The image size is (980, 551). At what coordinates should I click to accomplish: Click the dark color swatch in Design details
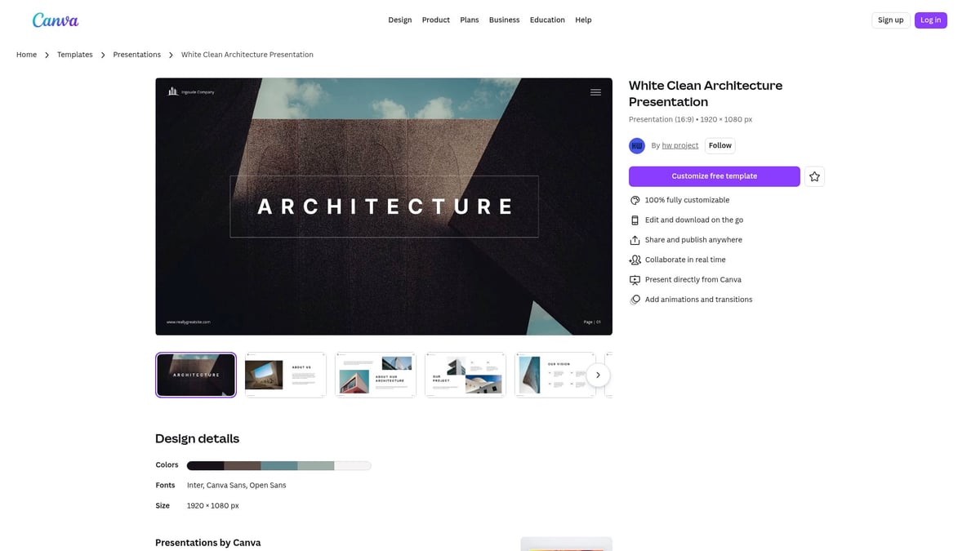(x=204, y=464)
